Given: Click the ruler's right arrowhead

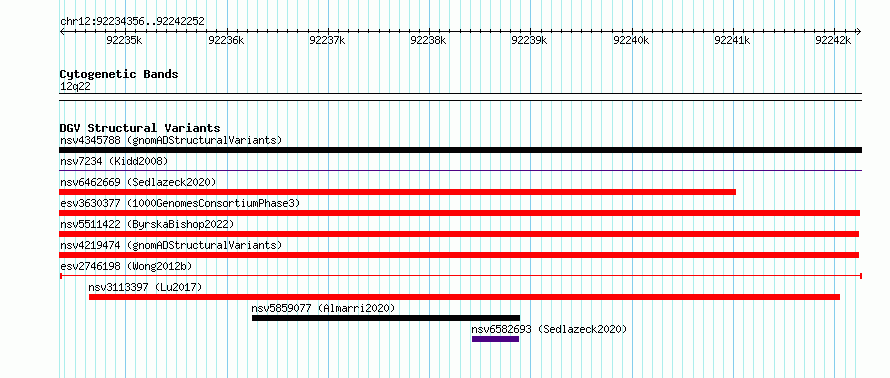Looking at the screenshot, I should click(x=859, y=32).
